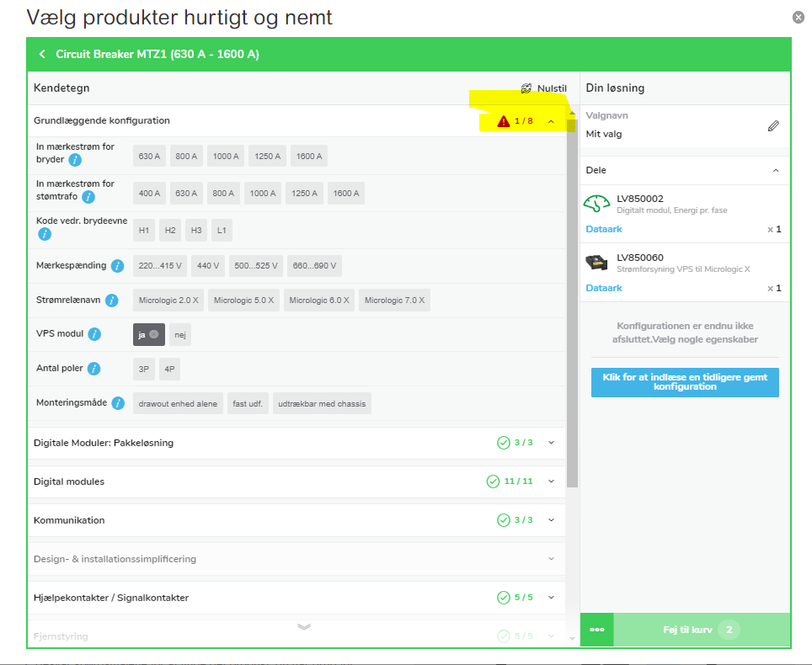
Task: Select 400 A for stømtrafo current
Action: pos(149,194)
